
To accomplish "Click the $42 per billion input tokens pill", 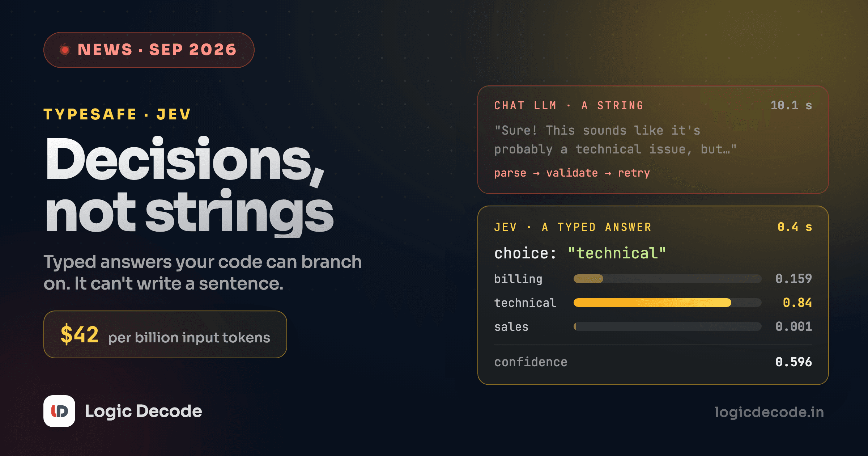I will click(x=165, y=334).
